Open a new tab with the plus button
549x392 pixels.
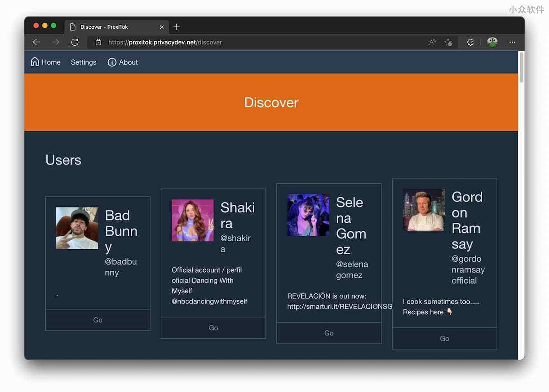pos(177,27)
